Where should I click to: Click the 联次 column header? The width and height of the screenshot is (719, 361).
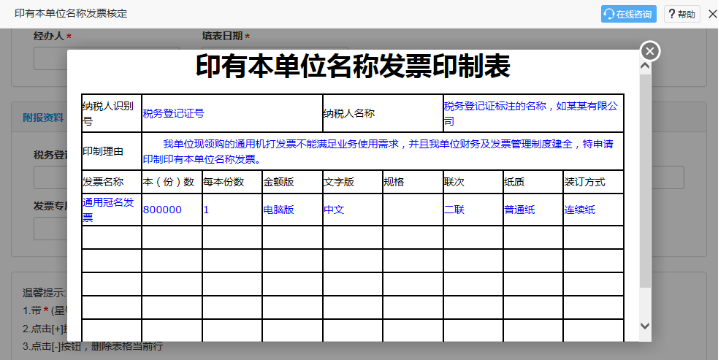pyautogui.click(x=473, y=182)
